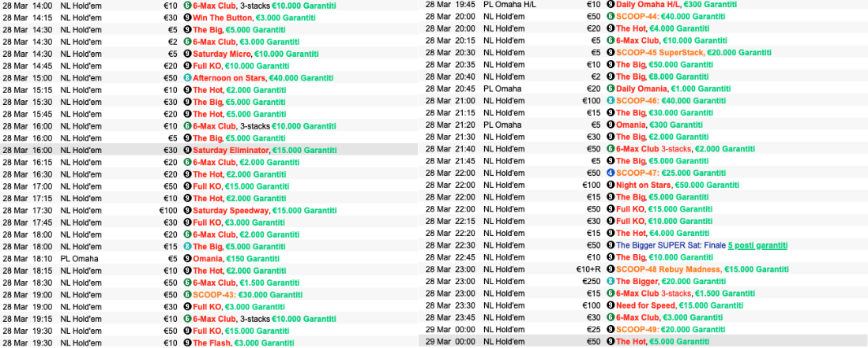The height and width of the screenshot is (348, 868).
Task: Click the 9-seat icon beside Win The Button
Action: point(187,17)
